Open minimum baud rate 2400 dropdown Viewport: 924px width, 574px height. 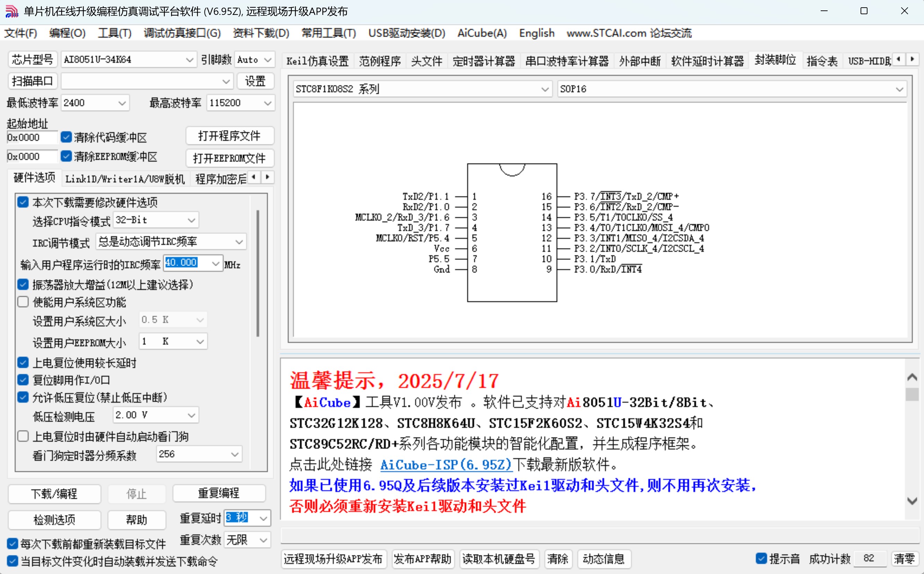pyautogui.click(x=95, y=103)
